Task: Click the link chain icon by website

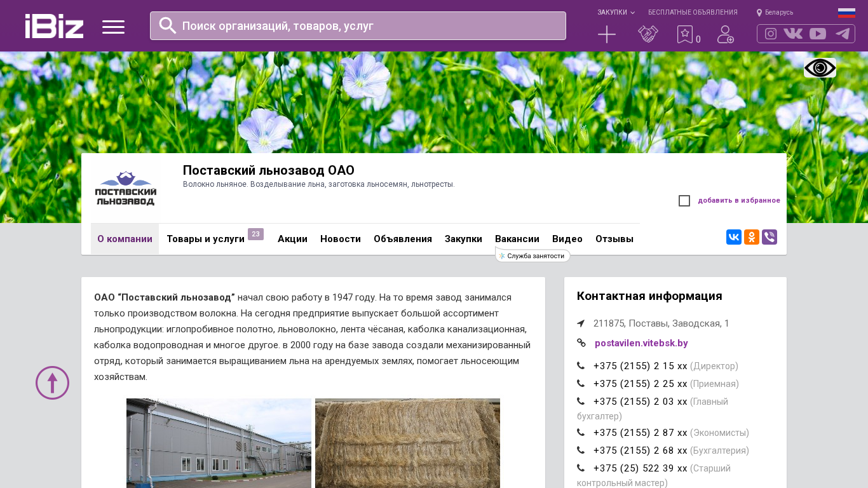Action: click(581, 343)
